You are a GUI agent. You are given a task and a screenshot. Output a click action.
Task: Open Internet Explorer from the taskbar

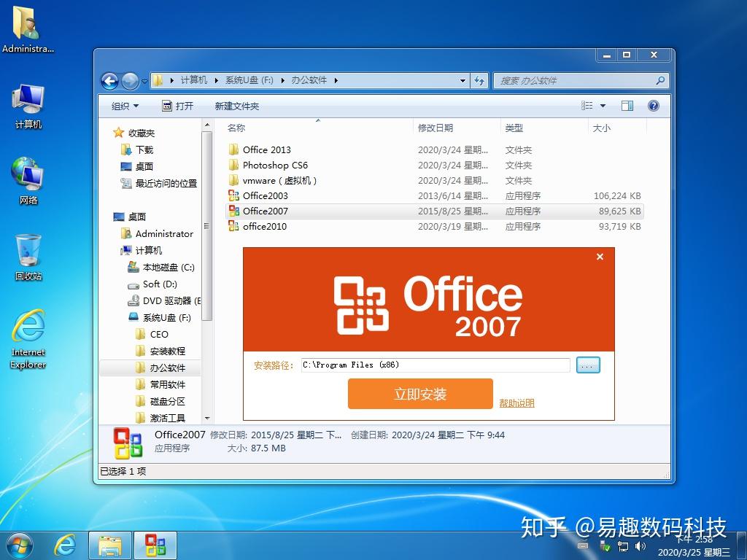[65, 545]
